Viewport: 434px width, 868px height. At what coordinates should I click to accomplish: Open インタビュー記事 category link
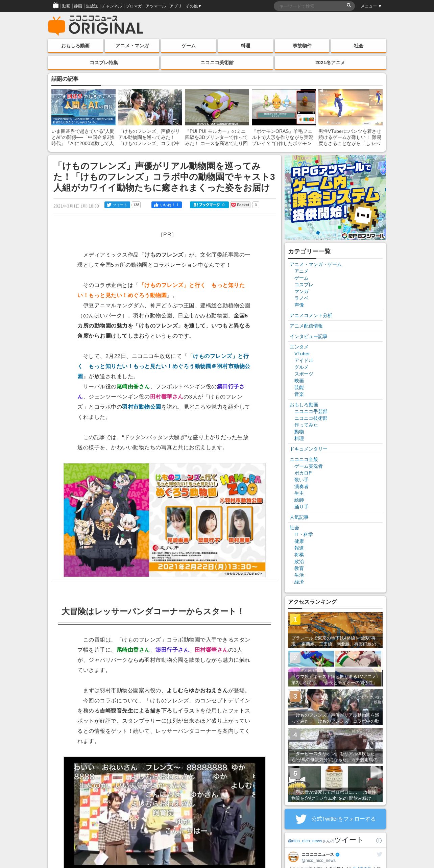(309, 336)
